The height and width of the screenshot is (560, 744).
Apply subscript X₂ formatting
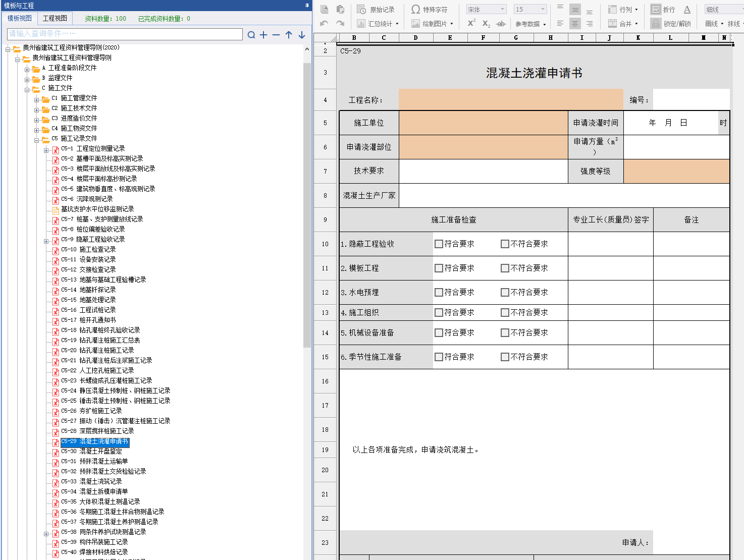point(486,24)
